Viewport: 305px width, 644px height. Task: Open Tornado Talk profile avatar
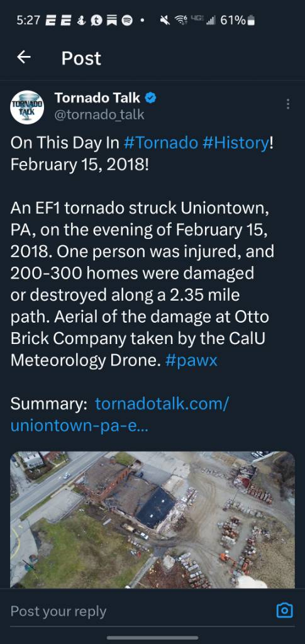27,107
